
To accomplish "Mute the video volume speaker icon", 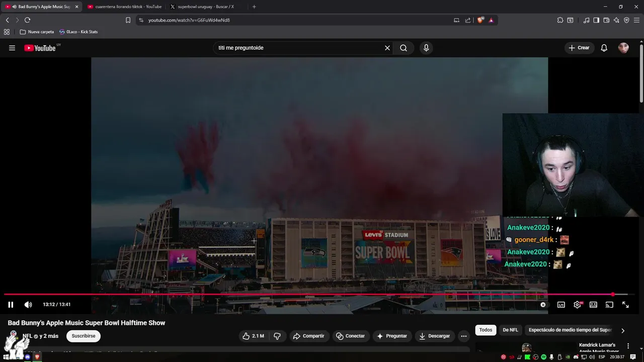I will [x=28, y=304].
